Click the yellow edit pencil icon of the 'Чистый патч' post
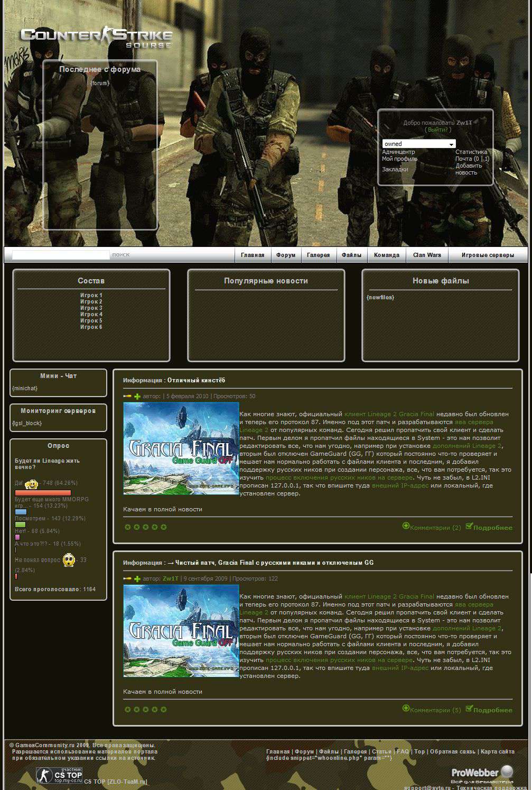 coord(127,578)
